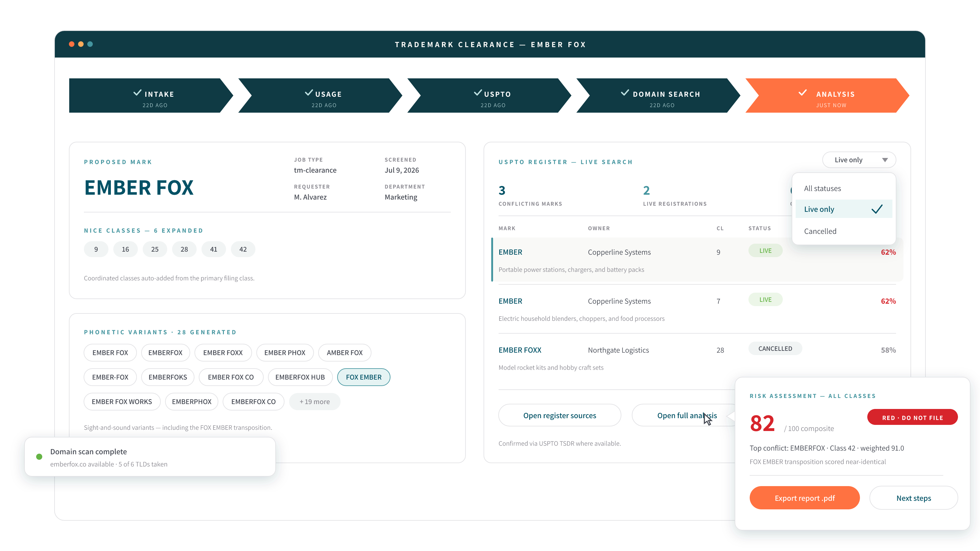
Task: Select Nice class 16 chip
Action: (125, 249)
